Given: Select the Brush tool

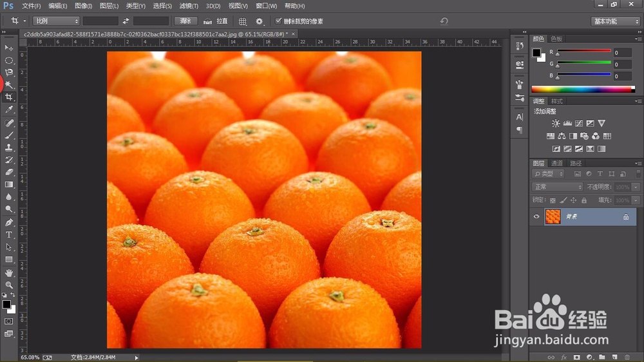Looking at the screenshot, I should click(8, 135).
